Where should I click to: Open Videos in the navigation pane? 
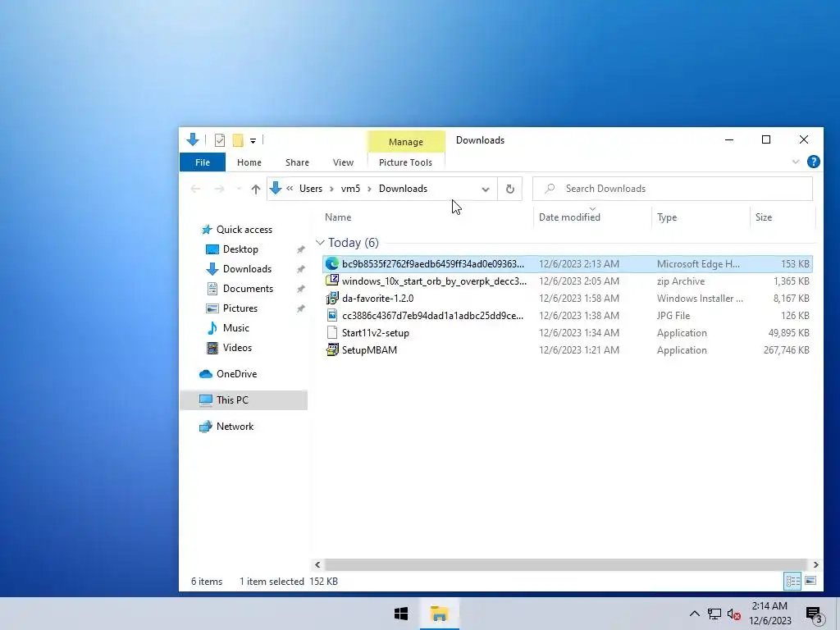tap(237, 348)
